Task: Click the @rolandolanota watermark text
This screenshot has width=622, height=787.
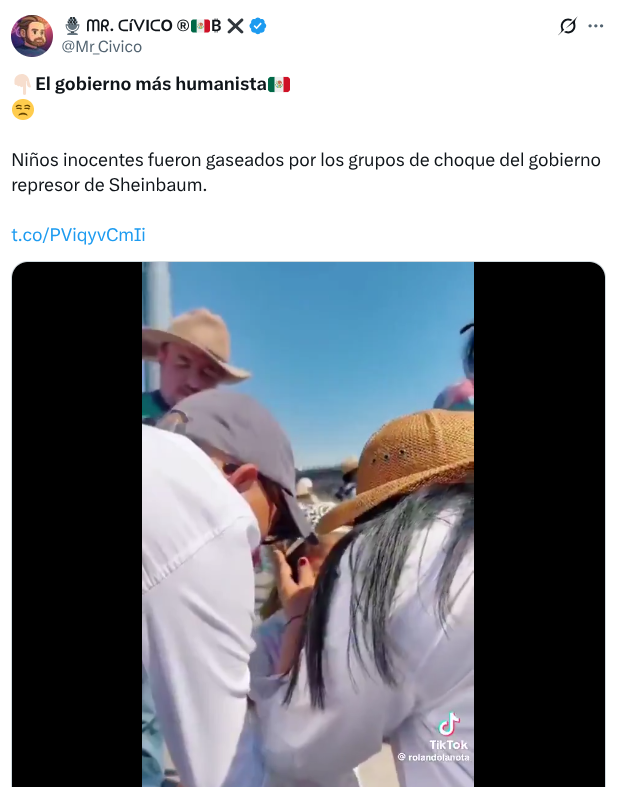Action: click(x=434, y=757)
